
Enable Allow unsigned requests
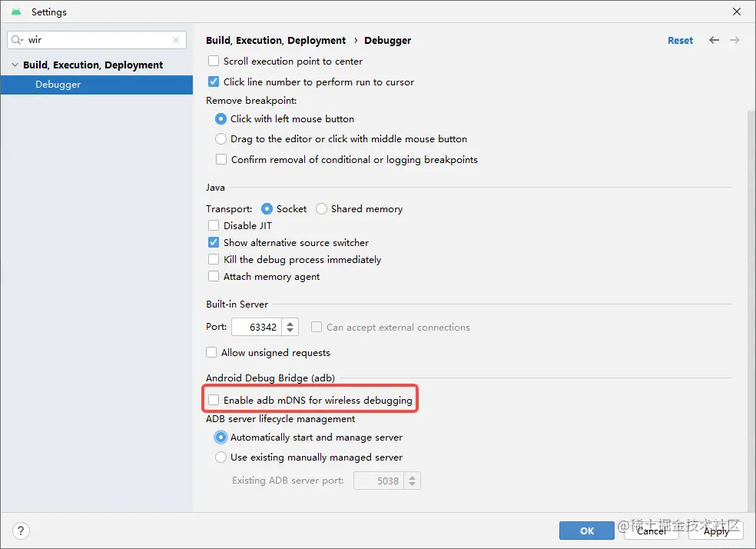pyautogui.click(x=211, y=353)
